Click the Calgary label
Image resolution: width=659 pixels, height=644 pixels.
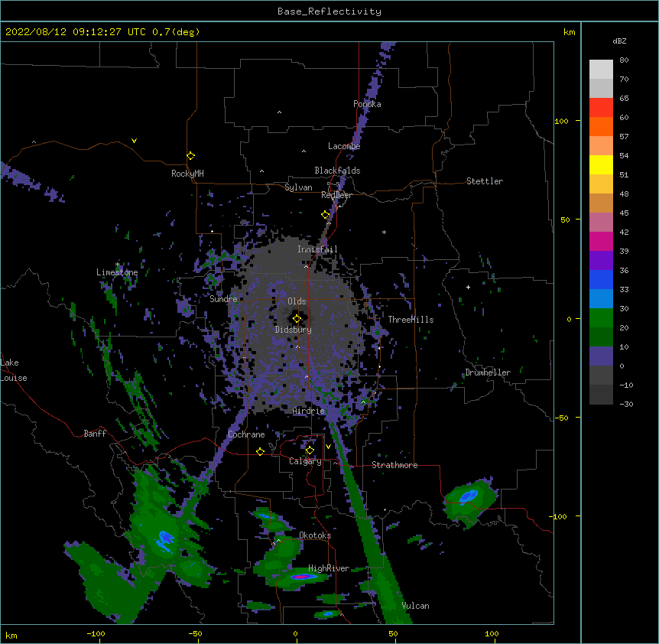(x=305, y=461)
